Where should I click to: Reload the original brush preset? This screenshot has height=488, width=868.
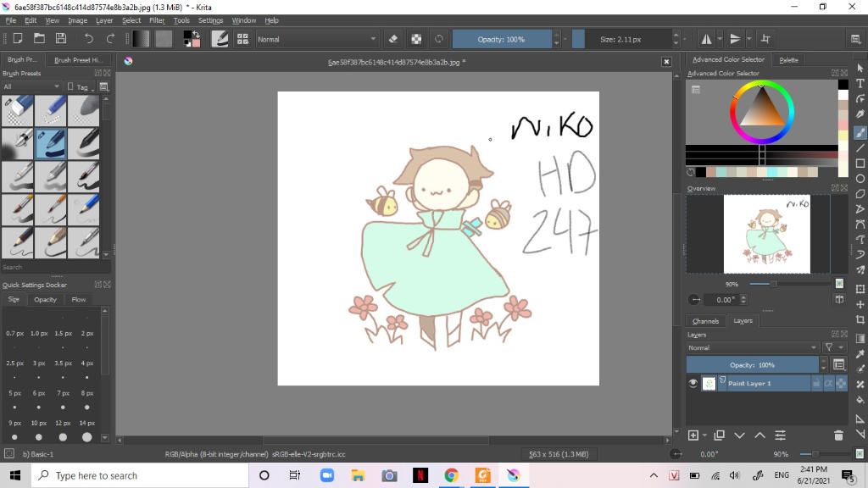click(x=439, y=39)
